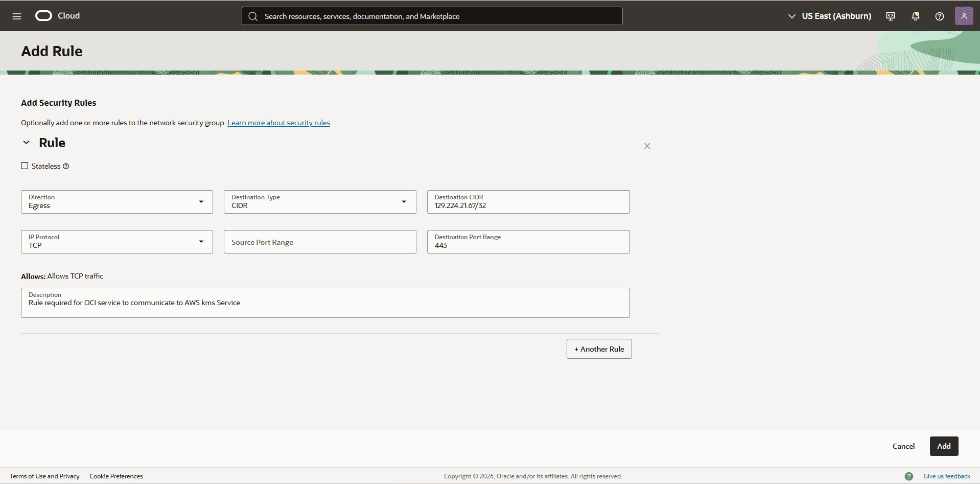View the Stateless help tooltip
Viewport: 980px width, 484px height.
click(66, 166)
